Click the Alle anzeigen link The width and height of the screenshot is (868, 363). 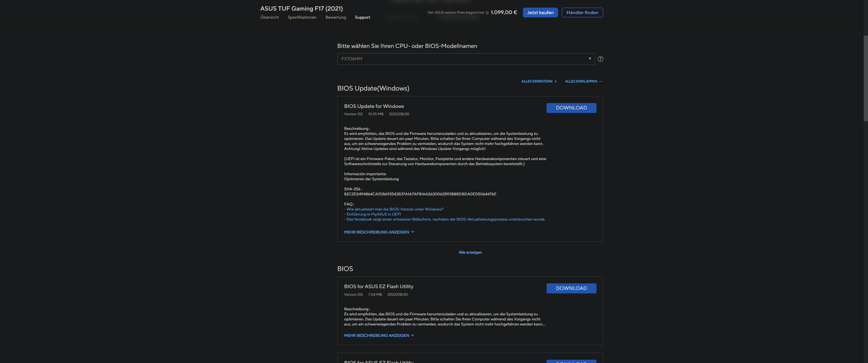point(470,252)
